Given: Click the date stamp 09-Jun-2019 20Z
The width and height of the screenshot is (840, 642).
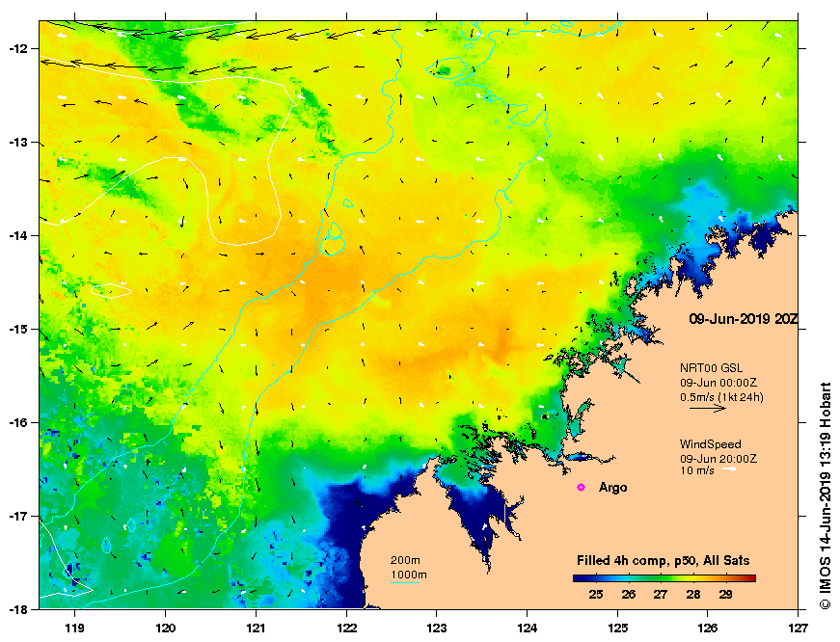Looking at the screenshot, I should point(744,319).
